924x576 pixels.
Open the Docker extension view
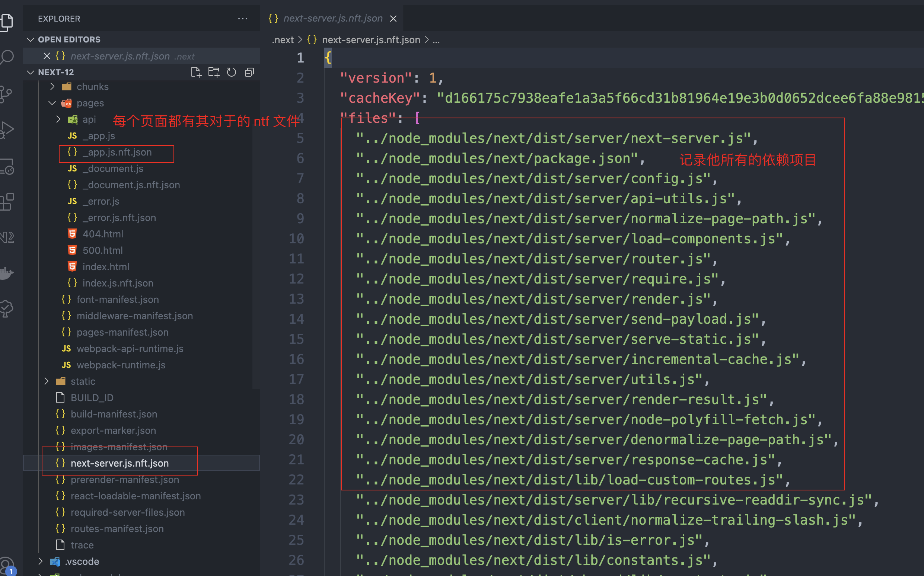pos(7,273)
